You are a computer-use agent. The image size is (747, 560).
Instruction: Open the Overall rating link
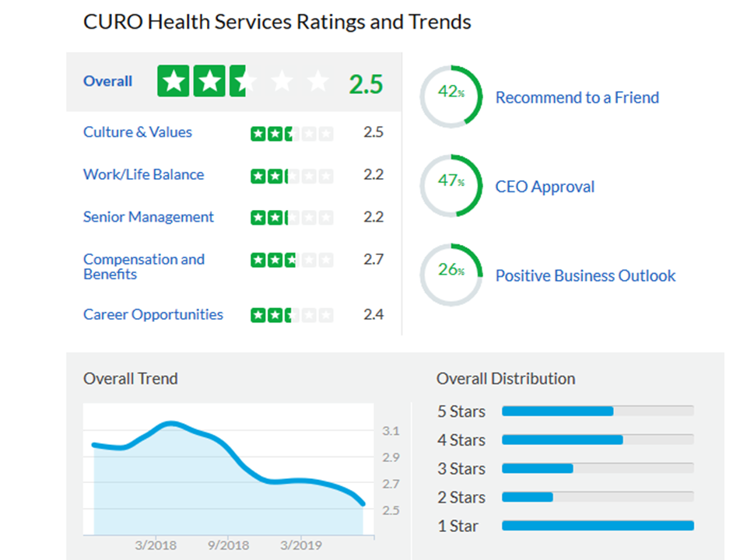107,82
